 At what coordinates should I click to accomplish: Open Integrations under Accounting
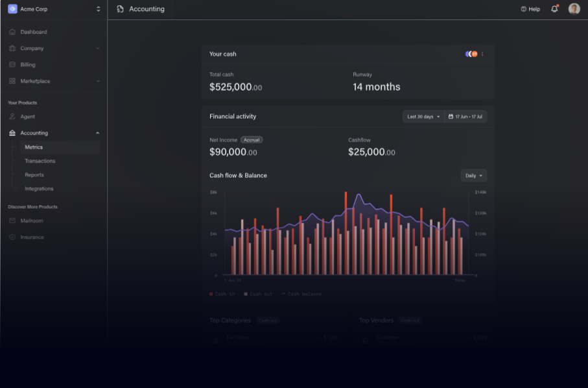tap(39, 189)
